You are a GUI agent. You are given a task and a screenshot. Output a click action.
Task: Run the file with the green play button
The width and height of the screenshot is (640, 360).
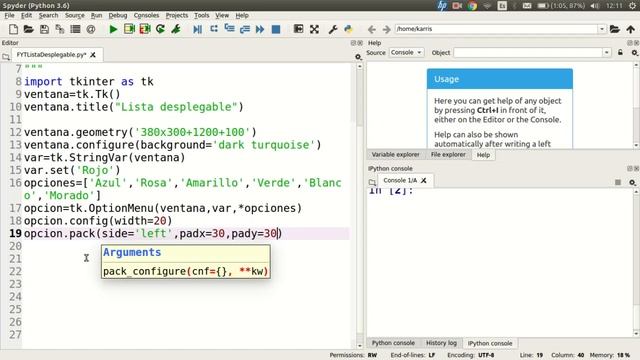pyautogui.click(x=113, y=29)
